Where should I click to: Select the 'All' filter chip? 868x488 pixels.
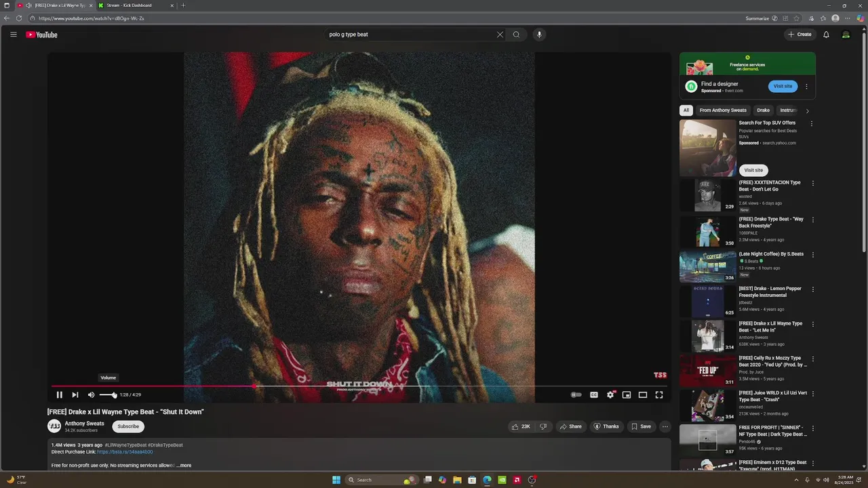[x=686, y=110]
